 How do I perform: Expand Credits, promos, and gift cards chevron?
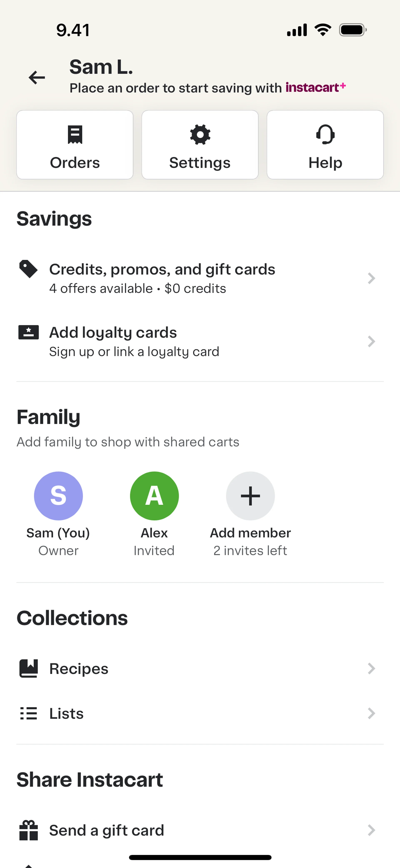(371, 278)
